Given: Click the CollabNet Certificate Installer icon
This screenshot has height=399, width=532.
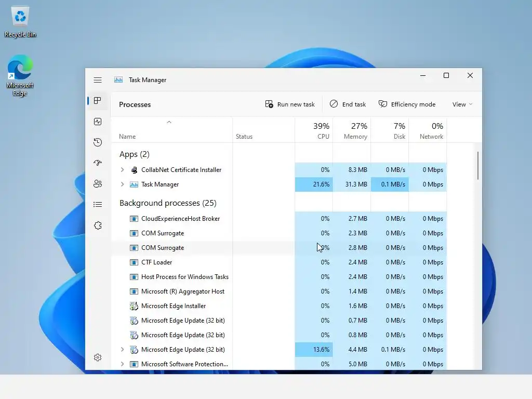Looking at the screenshot, I should click(x=134, y=170).
